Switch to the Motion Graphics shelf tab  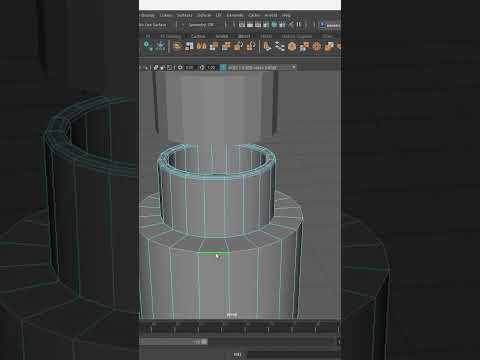click(x=297, y=36)
